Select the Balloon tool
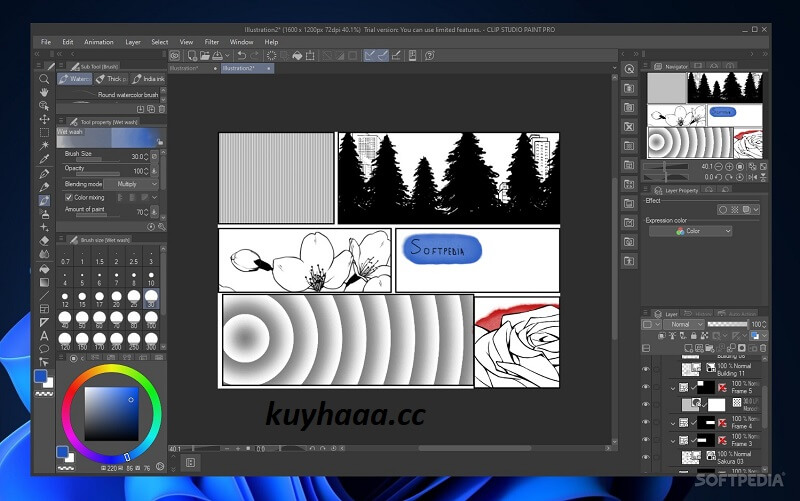Viewport: 800px width, 501px height. (x=44, y=349)
